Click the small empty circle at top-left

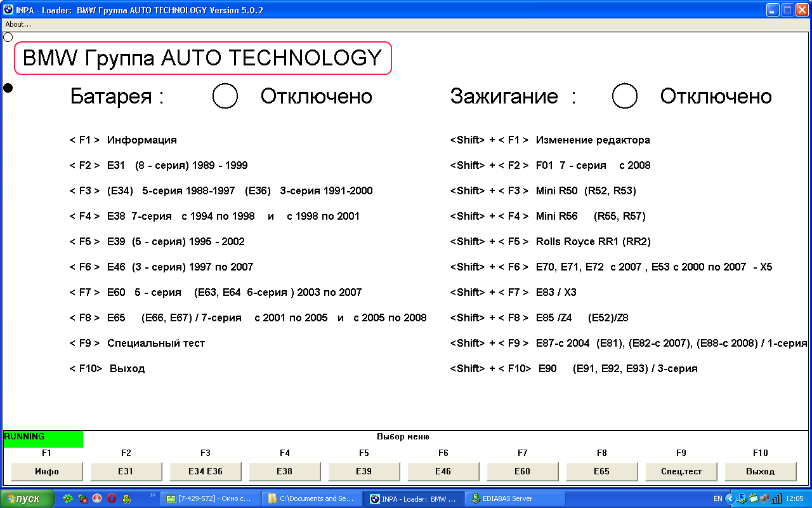(8, 37)
